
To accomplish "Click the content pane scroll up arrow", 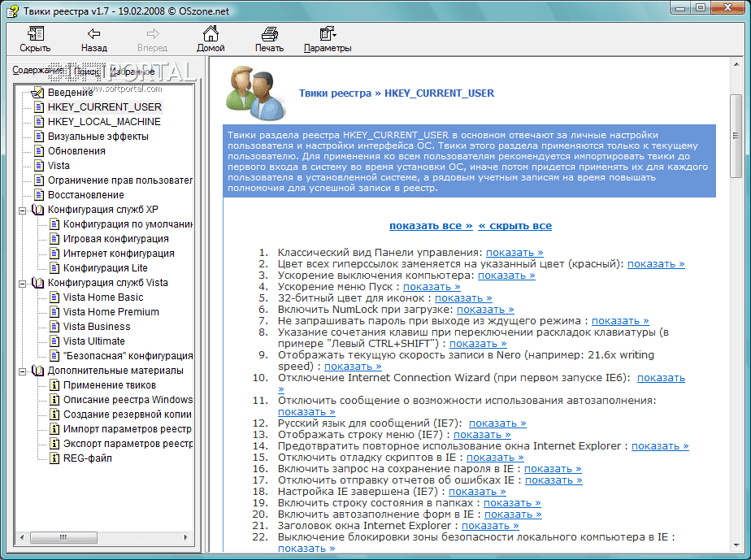I will coord(736,63).
